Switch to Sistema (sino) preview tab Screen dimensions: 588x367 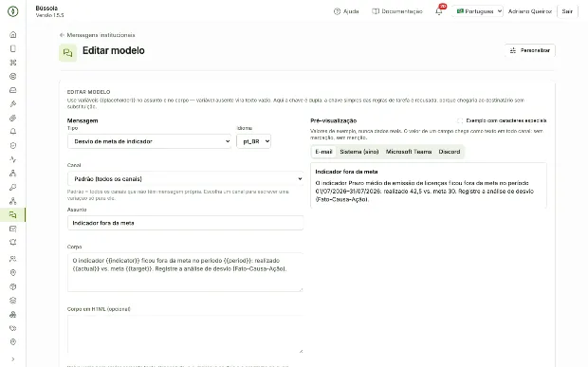tap(359, 152)
